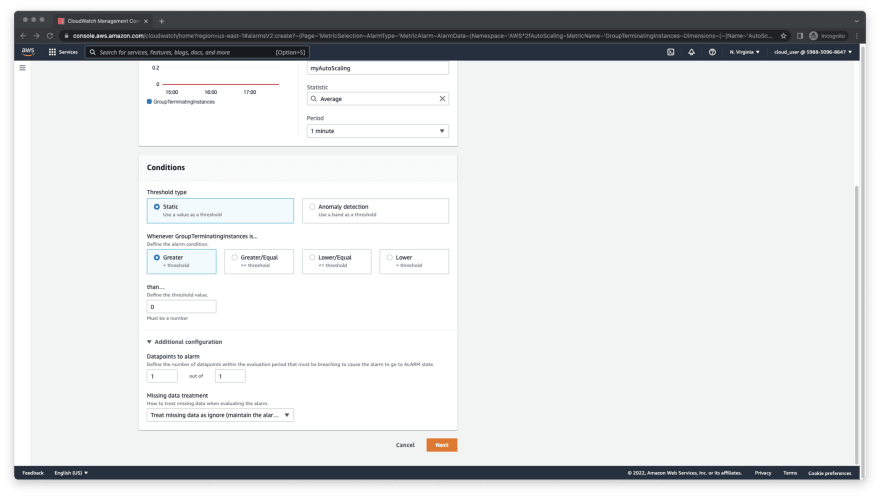Choose the Greater/Equal condition

[259, 261]
